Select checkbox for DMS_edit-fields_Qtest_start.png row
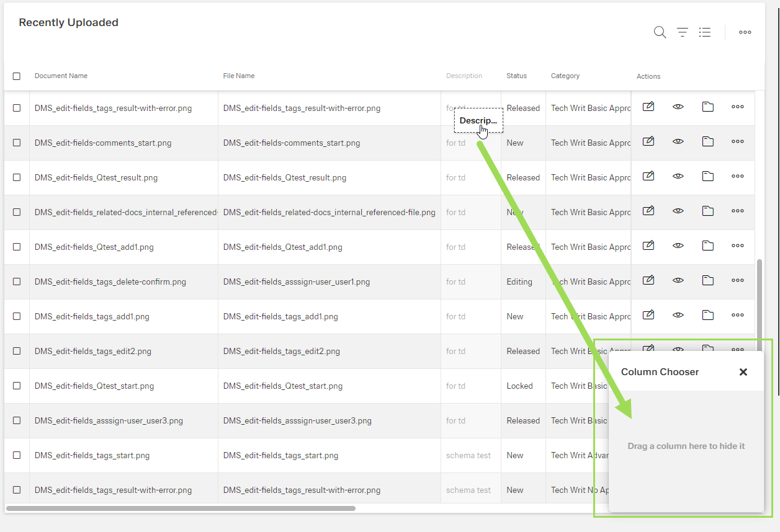780x532 pixels. coord(17,386)
